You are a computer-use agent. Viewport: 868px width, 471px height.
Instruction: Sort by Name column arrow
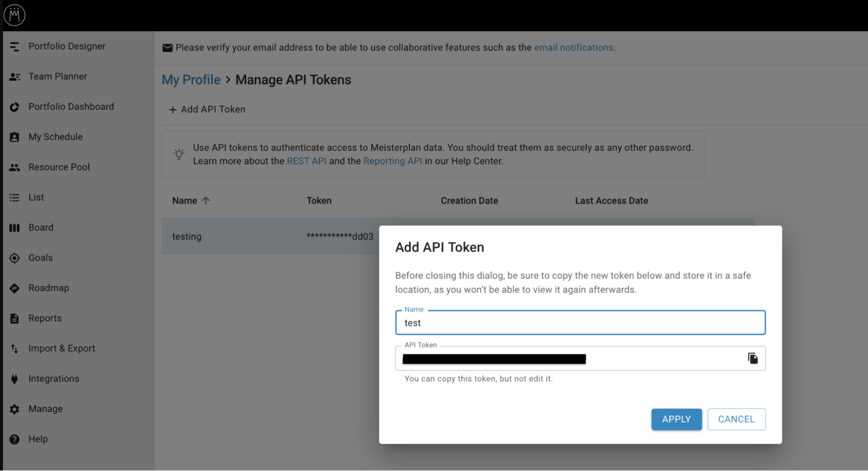point(206,201)
